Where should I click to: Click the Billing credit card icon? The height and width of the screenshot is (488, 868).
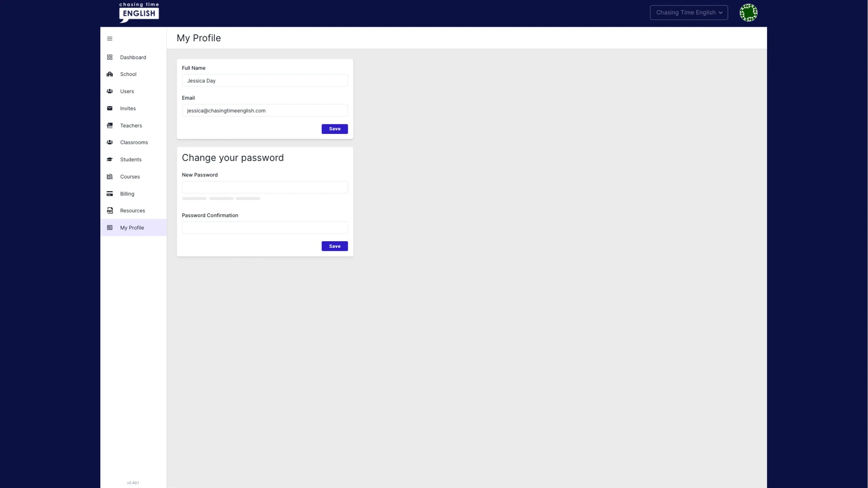tap(110, 194)
